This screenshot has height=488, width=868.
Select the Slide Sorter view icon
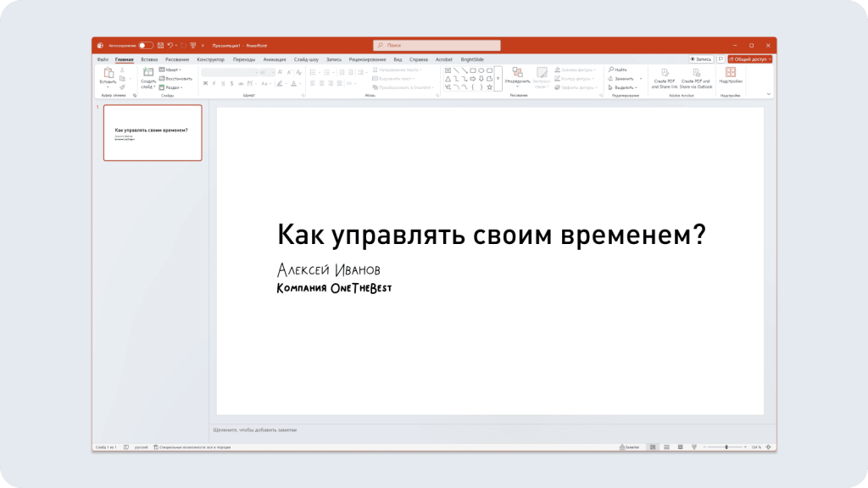(x=666, y=446)
